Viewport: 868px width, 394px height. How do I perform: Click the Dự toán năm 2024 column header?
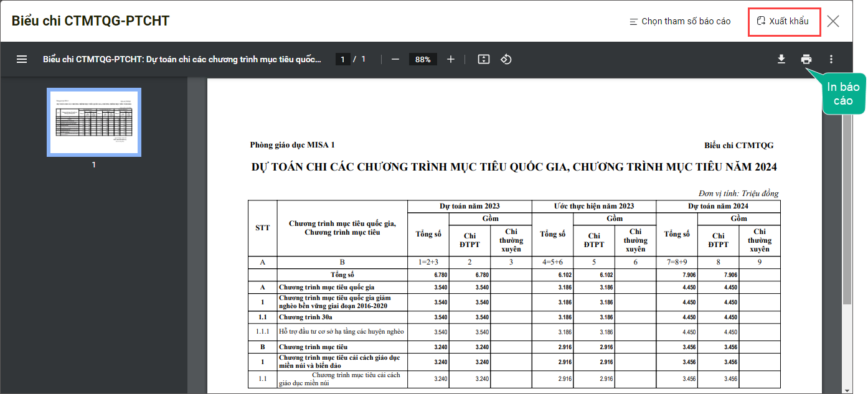click(x=718, y=206)
